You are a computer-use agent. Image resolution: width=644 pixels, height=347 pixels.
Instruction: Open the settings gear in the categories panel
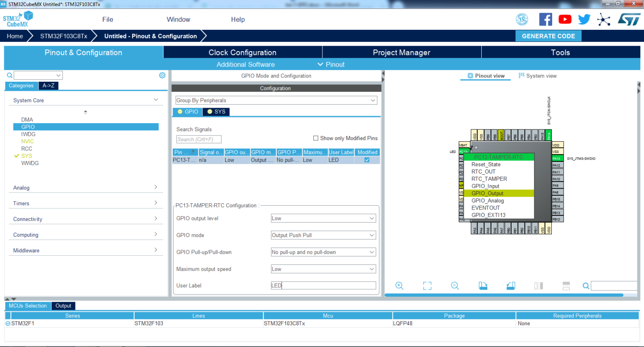pos(162,75)
